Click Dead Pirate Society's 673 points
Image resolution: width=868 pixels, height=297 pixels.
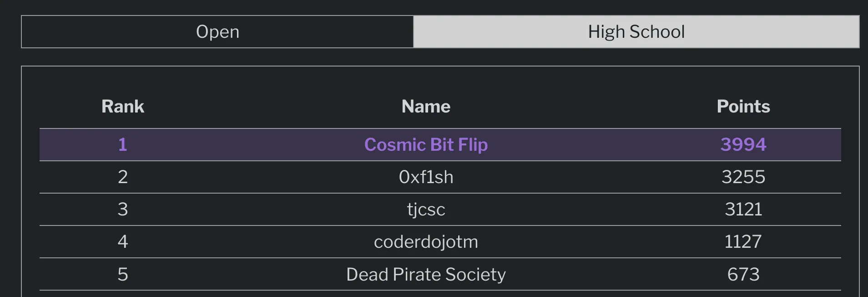click(743, 274)
